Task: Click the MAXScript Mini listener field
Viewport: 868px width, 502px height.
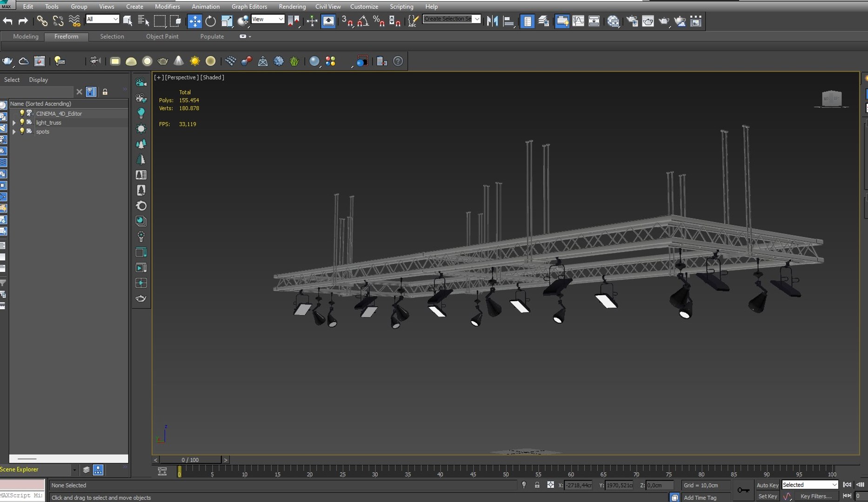Action: (x=22, y=495)
